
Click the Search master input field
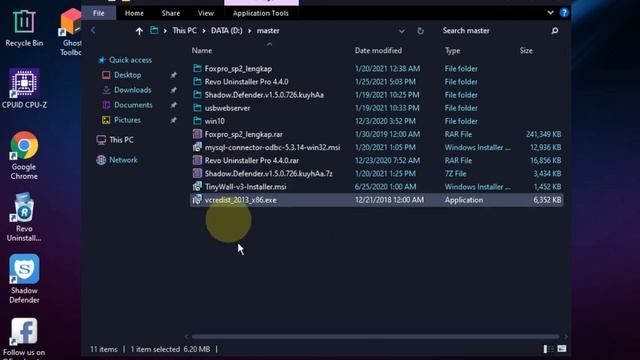494,31
